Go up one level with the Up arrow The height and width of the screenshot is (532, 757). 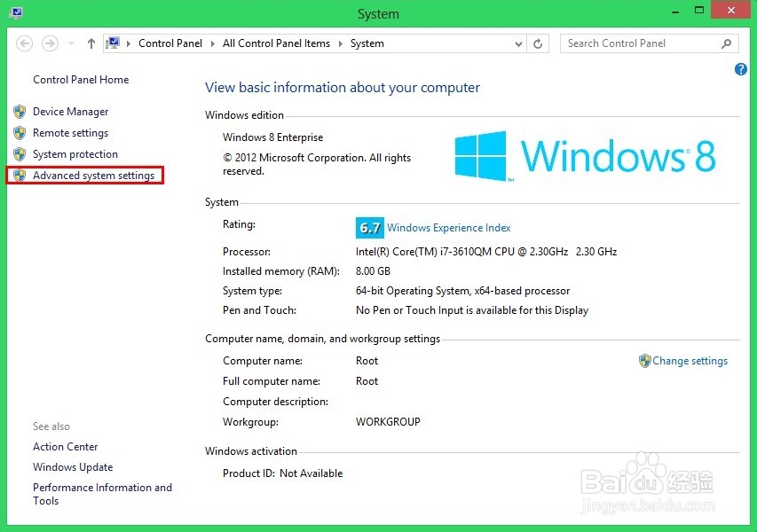point(91,43)
